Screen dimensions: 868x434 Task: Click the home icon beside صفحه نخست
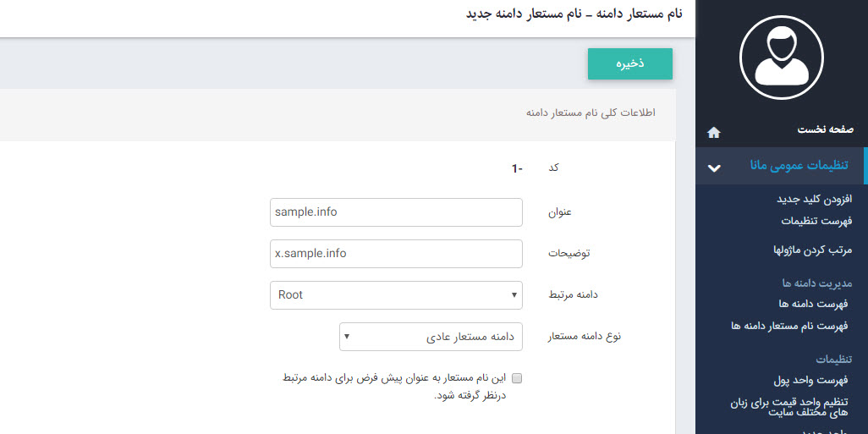(713, 132)
